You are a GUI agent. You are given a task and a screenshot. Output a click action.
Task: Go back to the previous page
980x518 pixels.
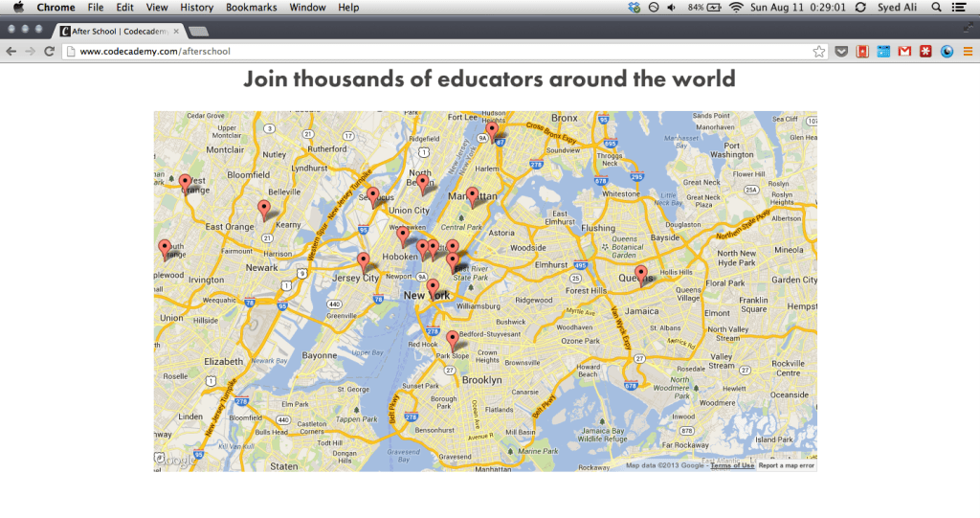coord(11,51)
